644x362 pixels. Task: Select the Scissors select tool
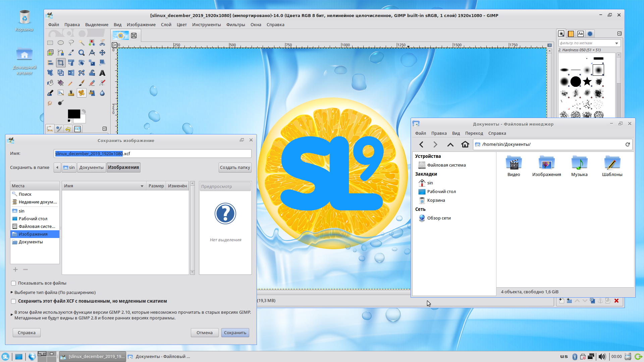pyautogui.click(x=102, y=43)
